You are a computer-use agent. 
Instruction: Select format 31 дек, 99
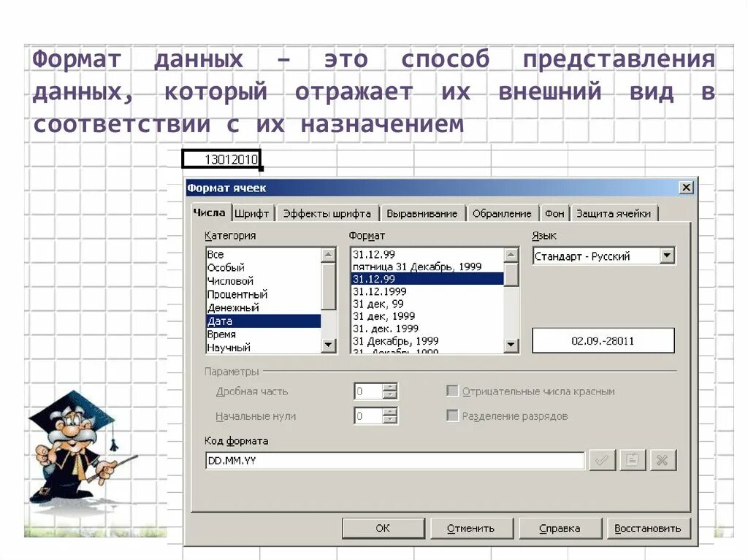click(427, 304)
